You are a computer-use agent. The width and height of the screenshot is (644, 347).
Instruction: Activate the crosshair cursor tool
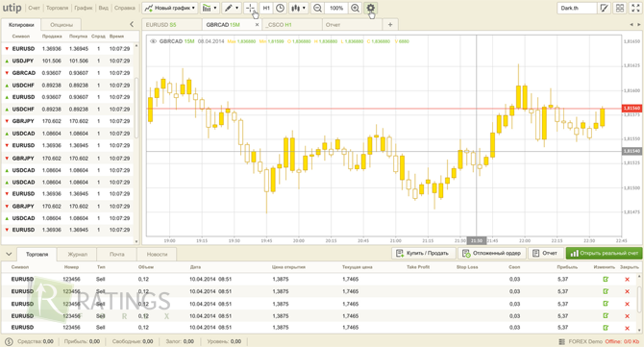[x=250, y=8]
